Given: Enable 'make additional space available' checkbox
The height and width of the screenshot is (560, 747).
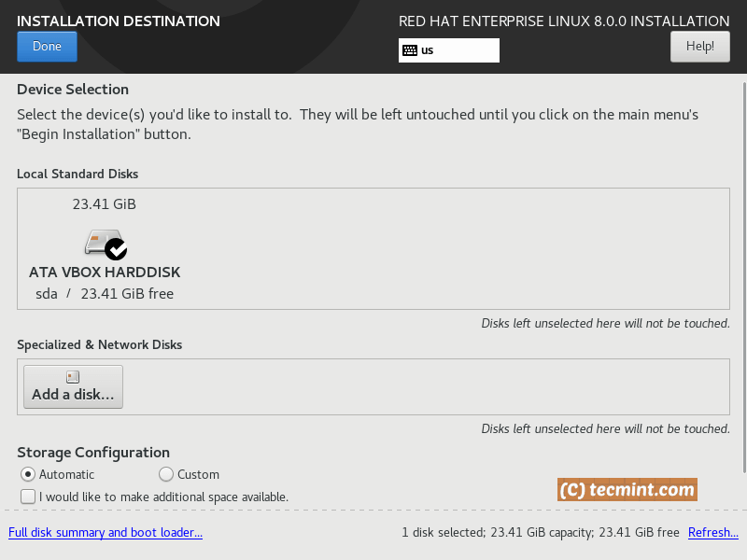Looking at the screenshot, I should [x=28, y=497].
